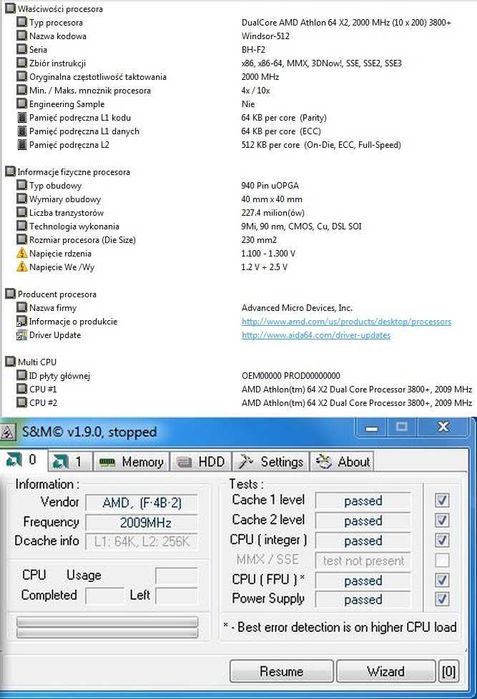Click the Cache 1 level 'passed' result
Viewport: 477px width, 699px height.
click(x=363, y=501)
